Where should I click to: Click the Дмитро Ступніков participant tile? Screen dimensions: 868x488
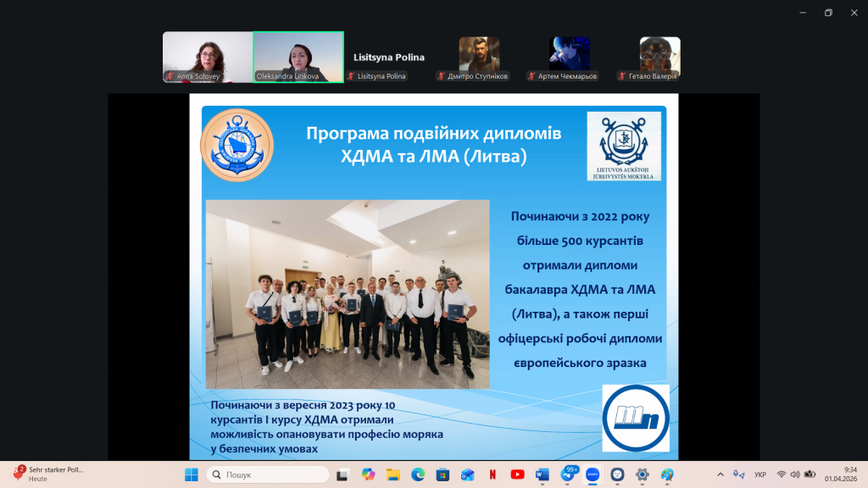(x=479, y=57)
